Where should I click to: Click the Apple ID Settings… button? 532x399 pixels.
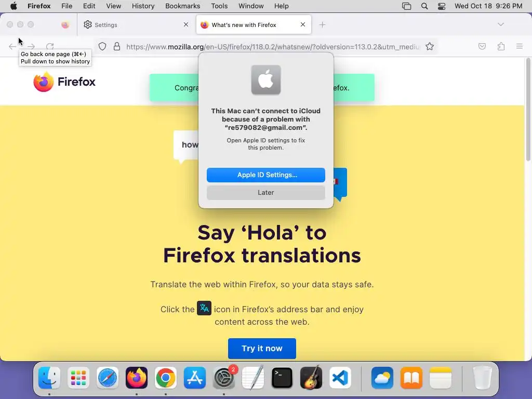(x=265, y=175)
